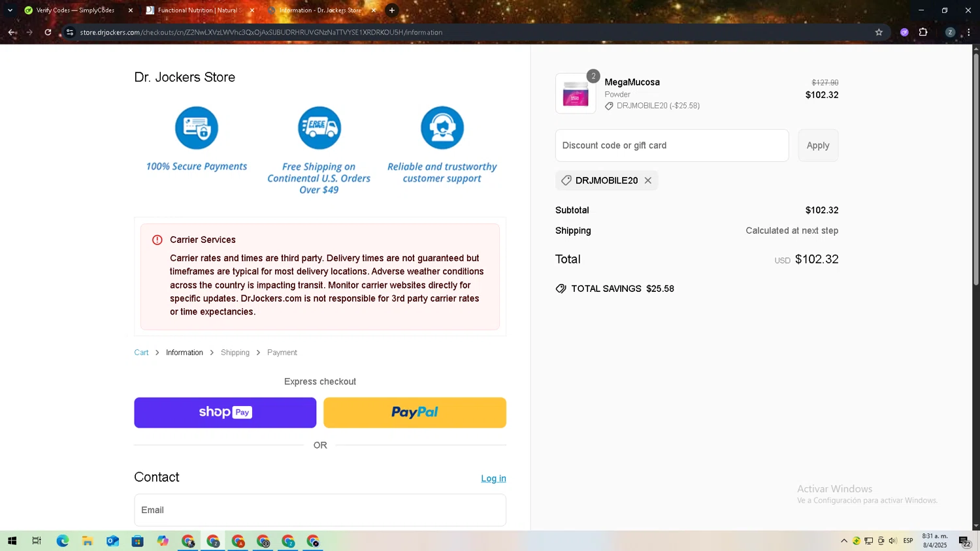This screenshot has width=980, height=551.
Task: Click the struck-through $127.90 price
Action: (x=825, y=83)
